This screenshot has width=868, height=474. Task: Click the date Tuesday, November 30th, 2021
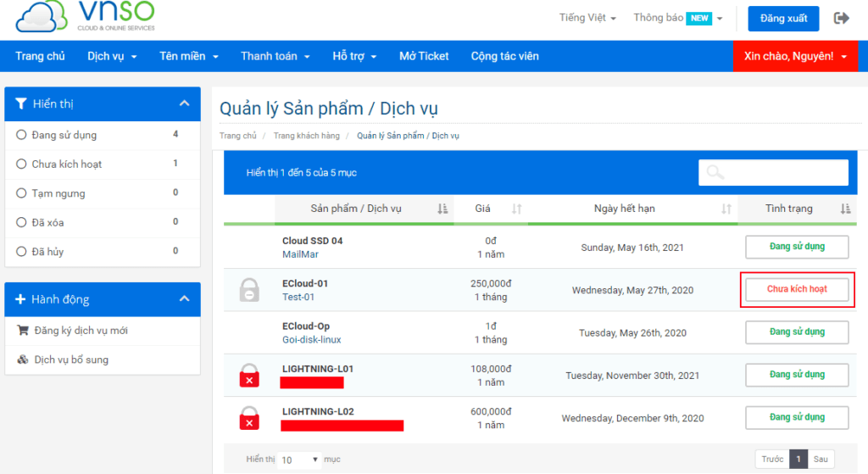point(632,376)
